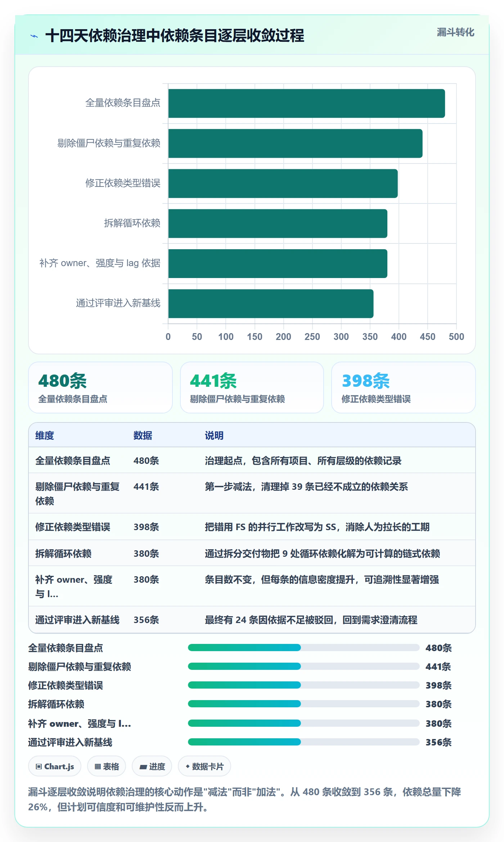The image size is (504, 842).
Task: Click the chart bar for 全量依赖条目盘点
Action: click(307, 103)
